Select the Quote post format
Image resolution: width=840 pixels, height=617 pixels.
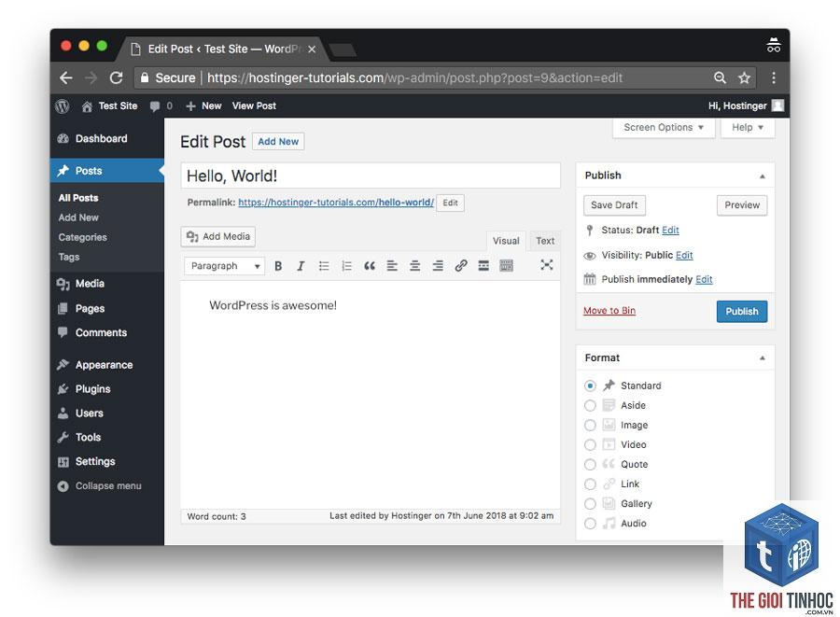point(590,464)
